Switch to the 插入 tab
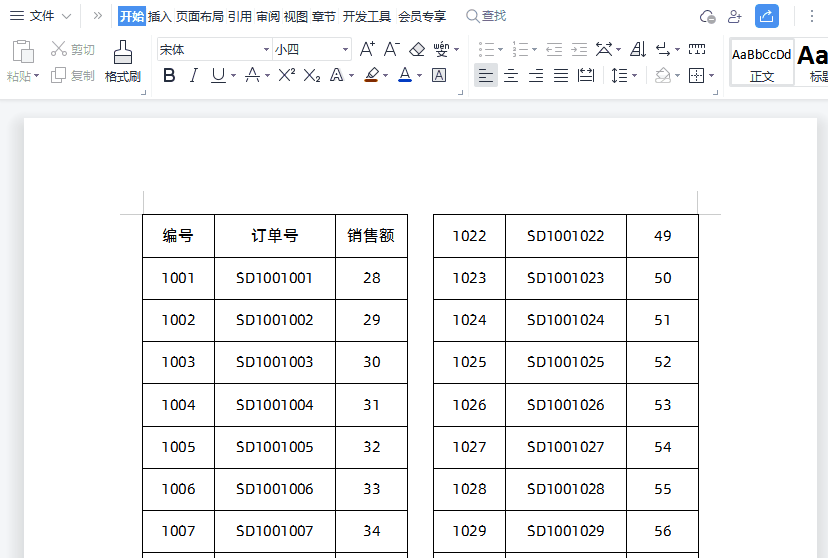 click(x=159, y=16)
